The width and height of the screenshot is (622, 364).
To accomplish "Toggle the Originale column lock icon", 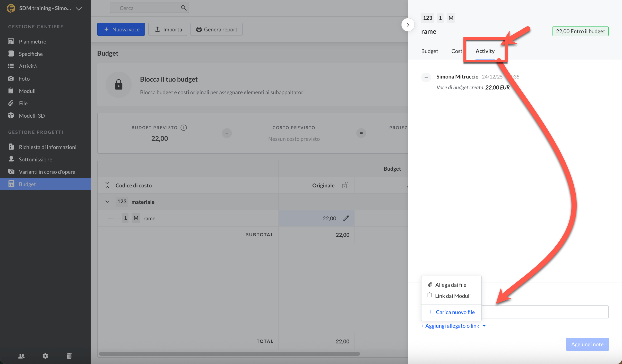I will (345, 185).
